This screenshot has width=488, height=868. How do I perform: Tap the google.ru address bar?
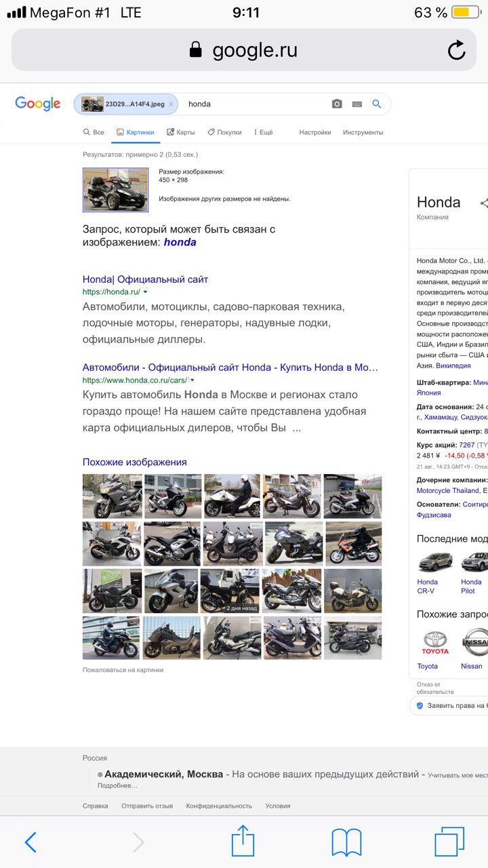pos(244,50)
